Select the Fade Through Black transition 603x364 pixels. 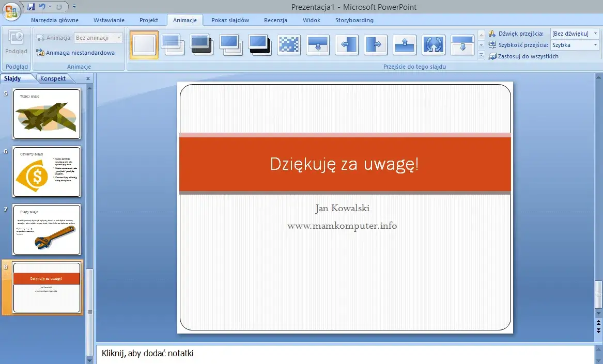tap(202, 45)
